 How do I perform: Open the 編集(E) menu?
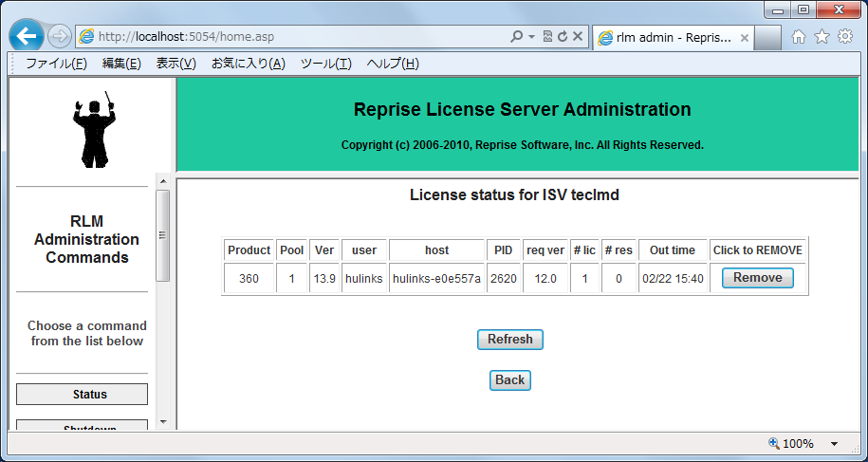point(121,64)
